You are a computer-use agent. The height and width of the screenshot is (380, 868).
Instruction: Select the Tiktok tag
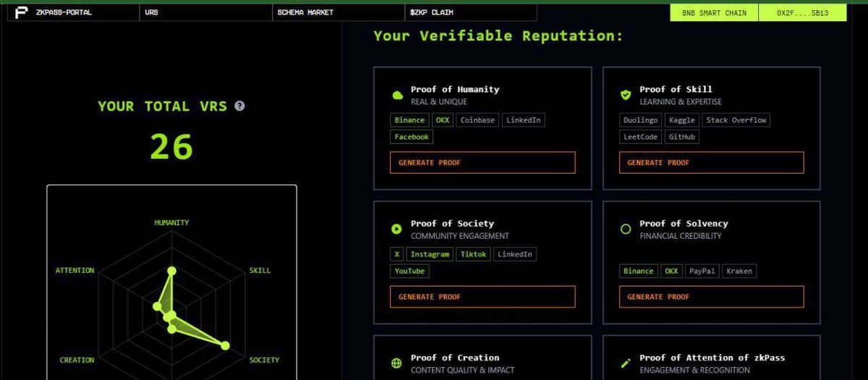coord(473,254)
